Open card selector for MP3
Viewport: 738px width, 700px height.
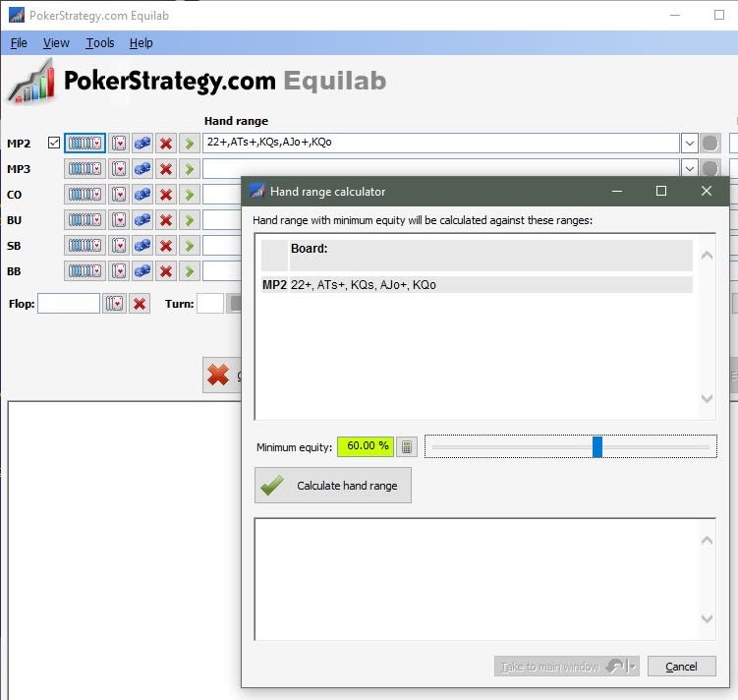(119, 168)
